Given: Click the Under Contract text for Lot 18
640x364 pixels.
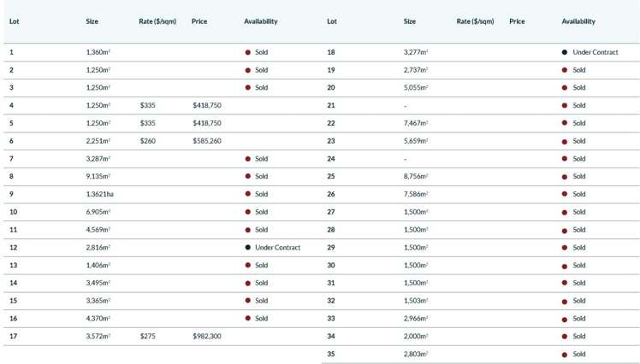Looking at the screenshot, I should click(x=595, y=52).
